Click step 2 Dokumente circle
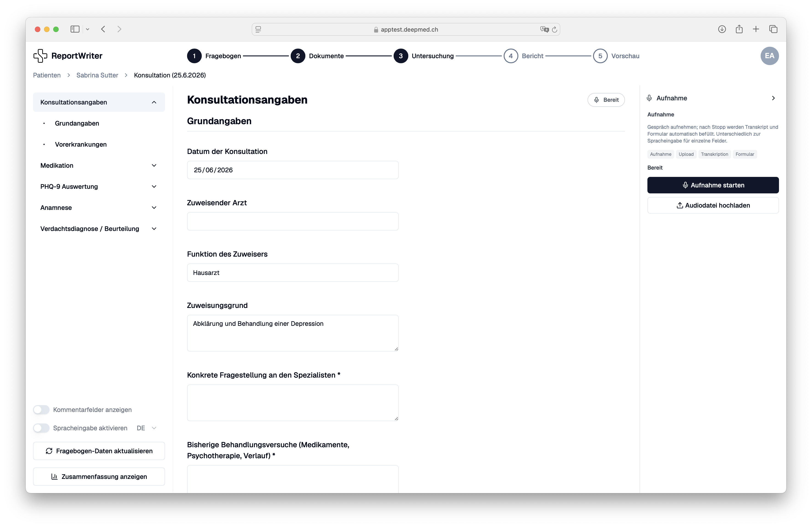The width and height of the screenshot is (812, 527). point(298,56)
